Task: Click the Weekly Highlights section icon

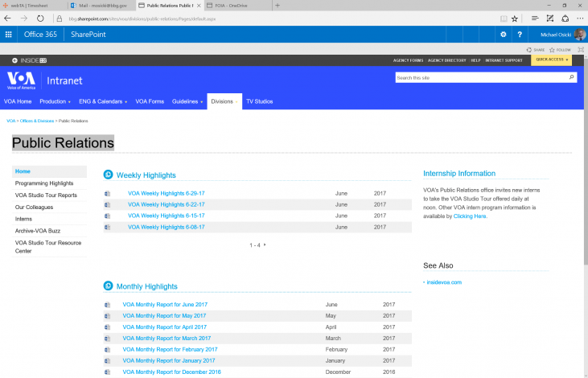Action: (108, 175)
